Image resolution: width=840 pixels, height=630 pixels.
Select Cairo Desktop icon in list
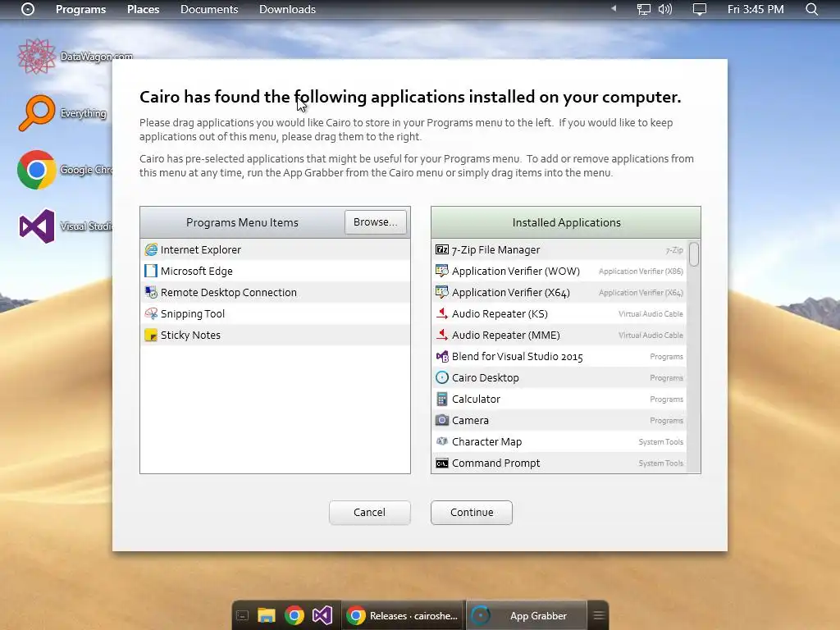point(442,377)
